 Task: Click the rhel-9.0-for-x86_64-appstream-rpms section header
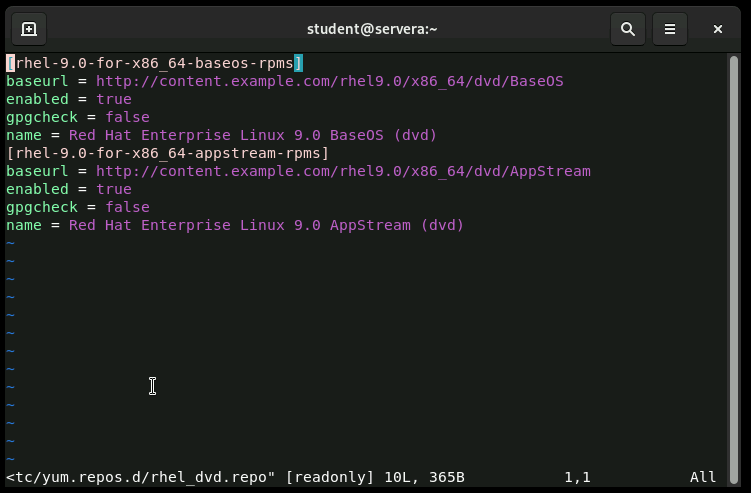coord(167,153)
